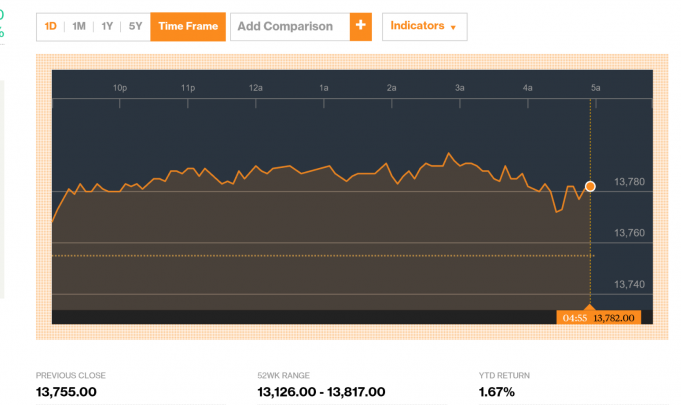Focus the Add Comparison input field

tap(290, 26)
